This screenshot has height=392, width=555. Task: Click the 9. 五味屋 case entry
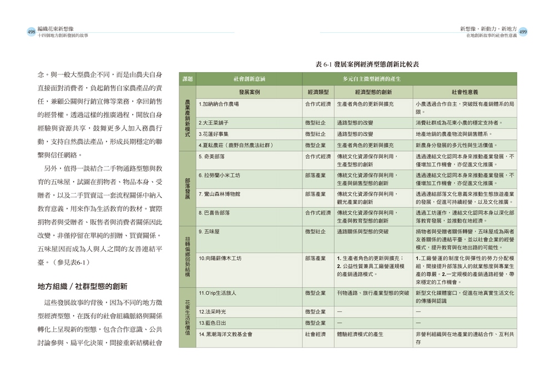tap(209, 232)
